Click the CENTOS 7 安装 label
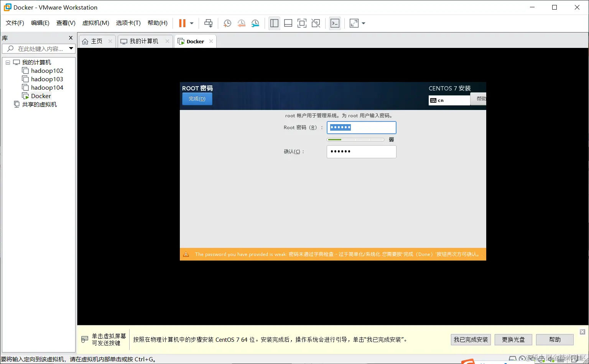The width and height of the screenshot is (589, 364). 449,88
